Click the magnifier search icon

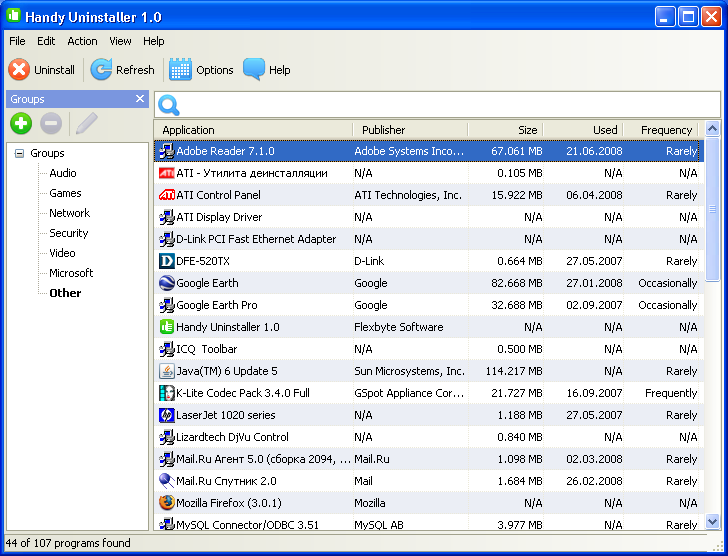tap(169, 106)
